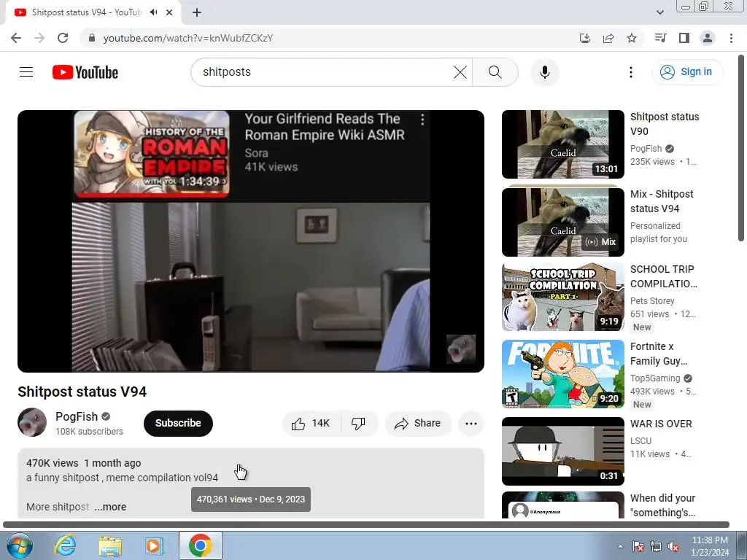The width and height of the screenshot is (747, 560).
Task: Click the magnifier search button
Action: click(x=495, y=72)
